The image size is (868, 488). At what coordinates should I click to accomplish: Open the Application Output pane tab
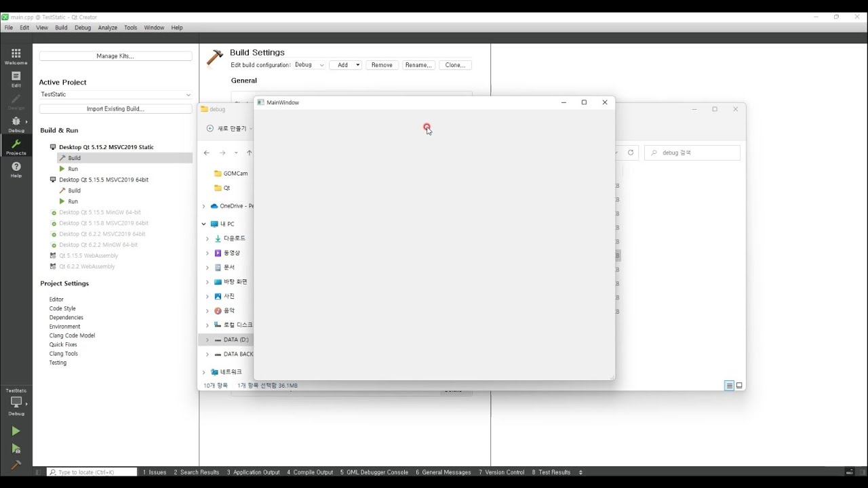point(254,472)
